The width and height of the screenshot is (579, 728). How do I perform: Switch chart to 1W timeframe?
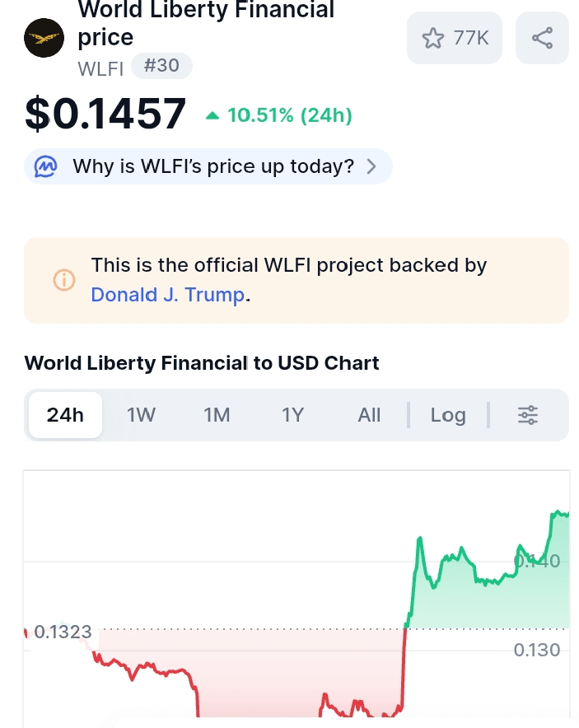[x=141, y=415]
